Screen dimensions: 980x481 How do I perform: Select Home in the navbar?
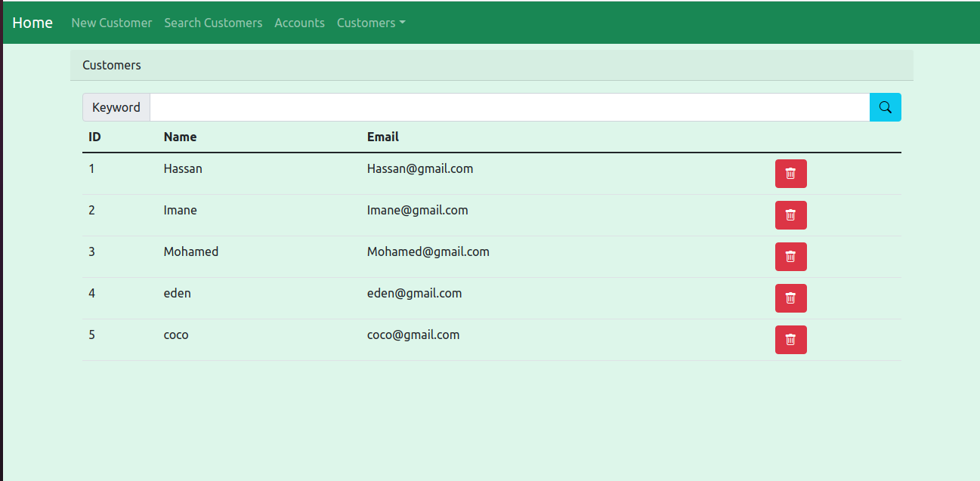coord(32,23)
